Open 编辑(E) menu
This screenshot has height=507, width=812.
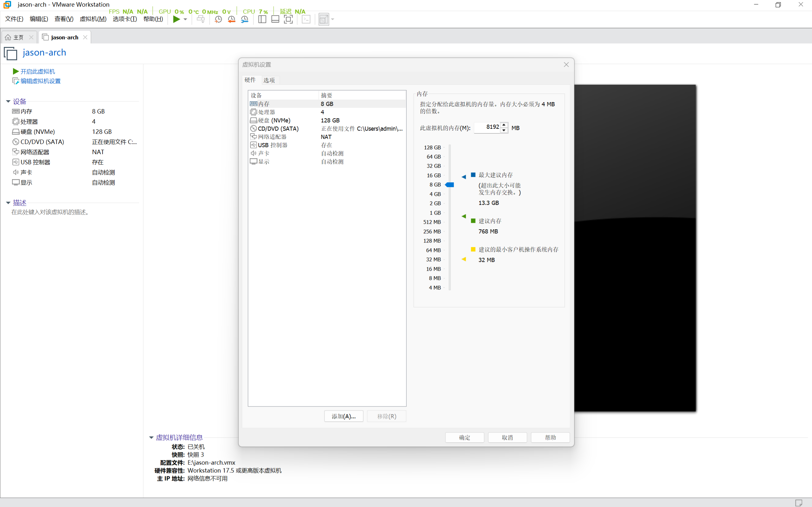coord(39,19)
